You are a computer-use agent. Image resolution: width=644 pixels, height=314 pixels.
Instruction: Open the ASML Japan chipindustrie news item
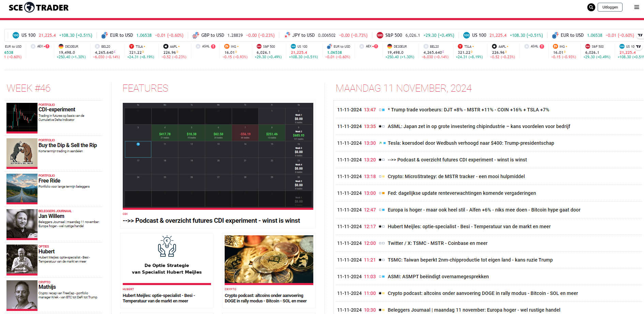tap(479, 126)
